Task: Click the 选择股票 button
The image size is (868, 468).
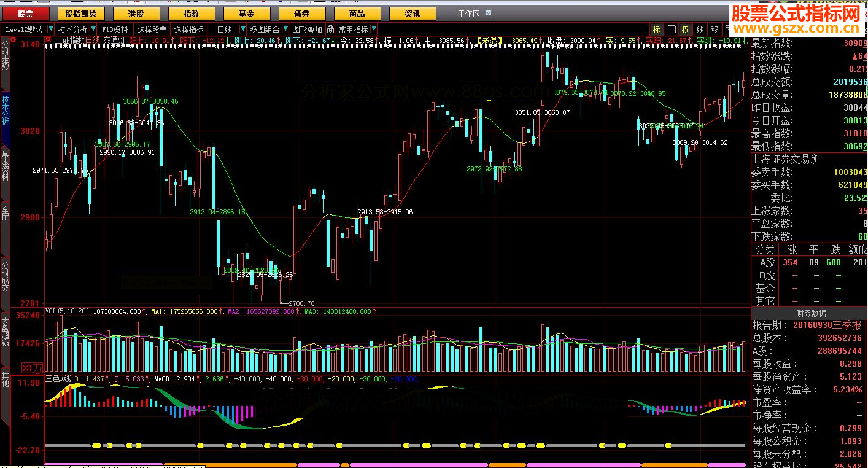Action: [152, 29]
